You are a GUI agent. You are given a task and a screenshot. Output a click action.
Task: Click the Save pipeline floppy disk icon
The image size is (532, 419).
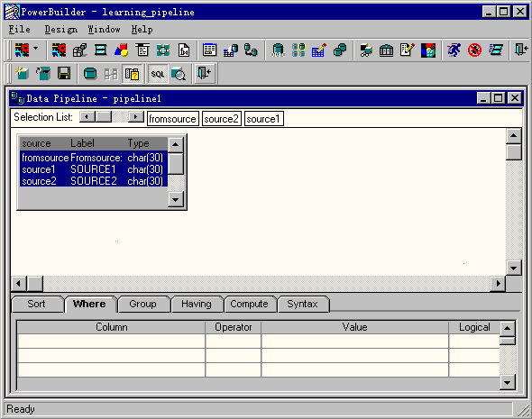click(64, 73)
